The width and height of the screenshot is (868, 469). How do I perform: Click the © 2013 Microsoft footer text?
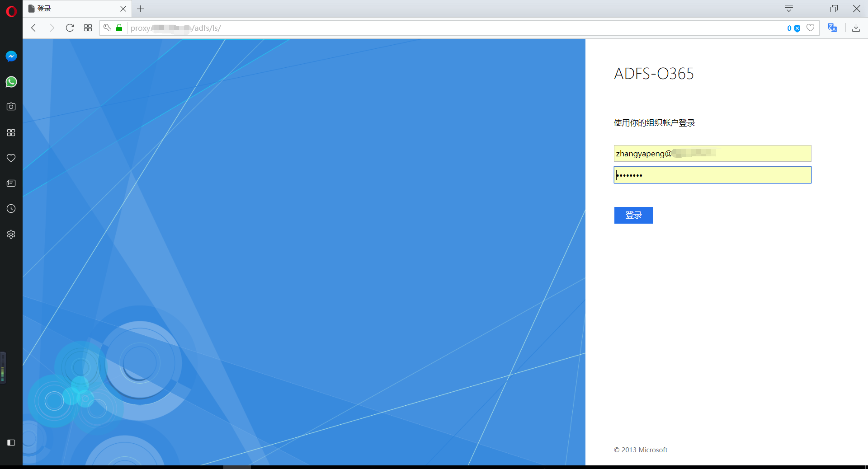[x=641, y=450]
